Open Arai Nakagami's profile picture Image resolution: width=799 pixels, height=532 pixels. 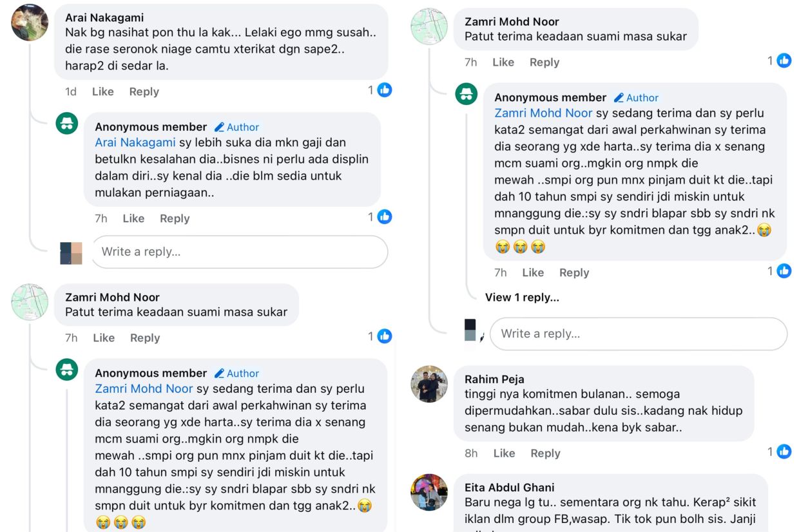[30, 23]
